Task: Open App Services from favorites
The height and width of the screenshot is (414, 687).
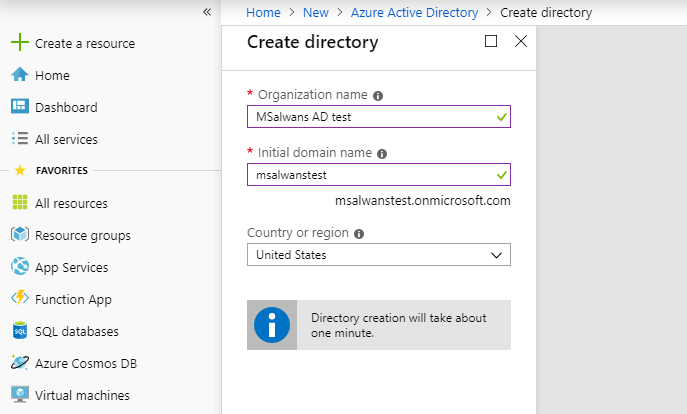Action: click(71, 268)
